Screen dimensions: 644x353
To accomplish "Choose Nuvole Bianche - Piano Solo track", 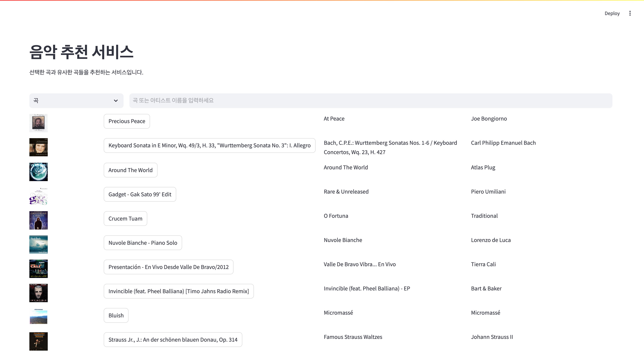I will [143, 243].
